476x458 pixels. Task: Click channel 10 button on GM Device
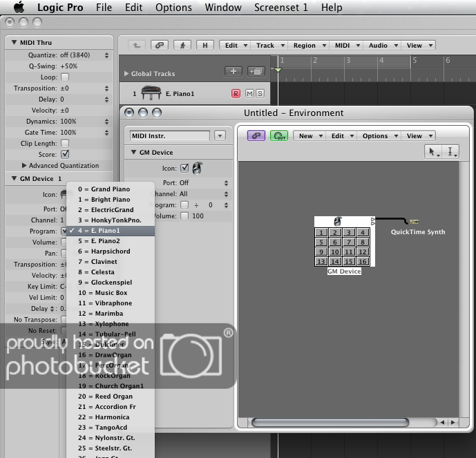[335, 252]
